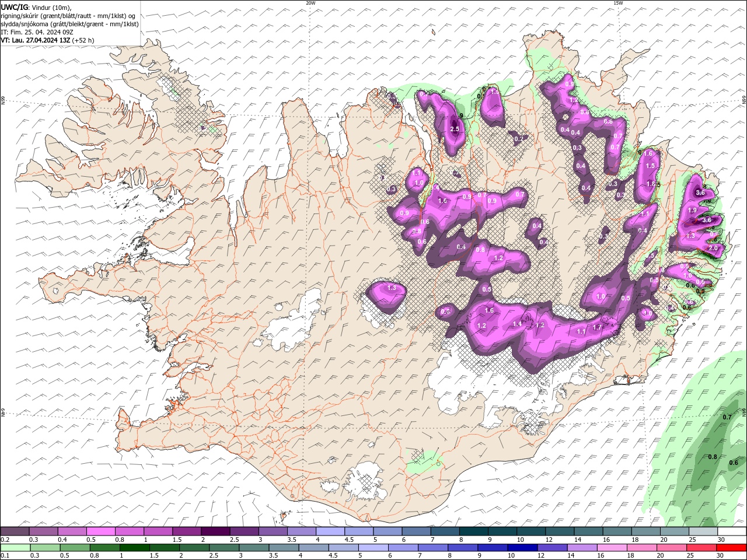Screen dimensions: 747x560
Task: Click the lavender 14–16 rain scale swatch
Action: pos(582,548)
